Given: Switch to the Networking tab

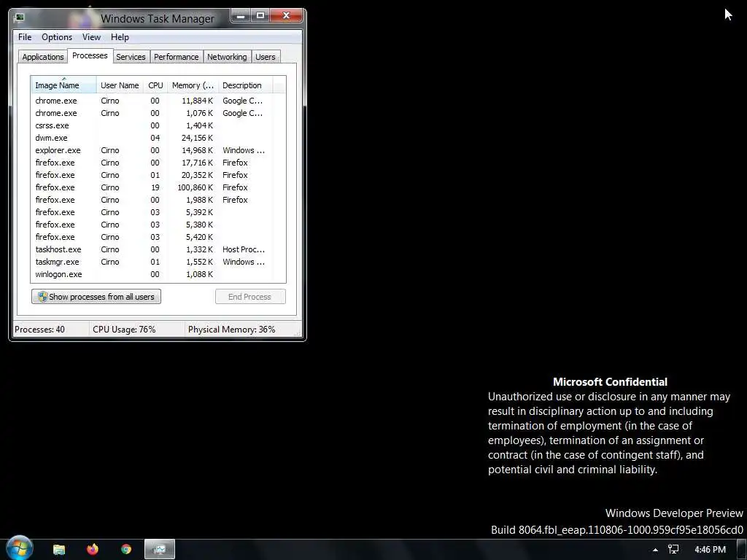Looking at the screenshot, I should tap(227, 57).
